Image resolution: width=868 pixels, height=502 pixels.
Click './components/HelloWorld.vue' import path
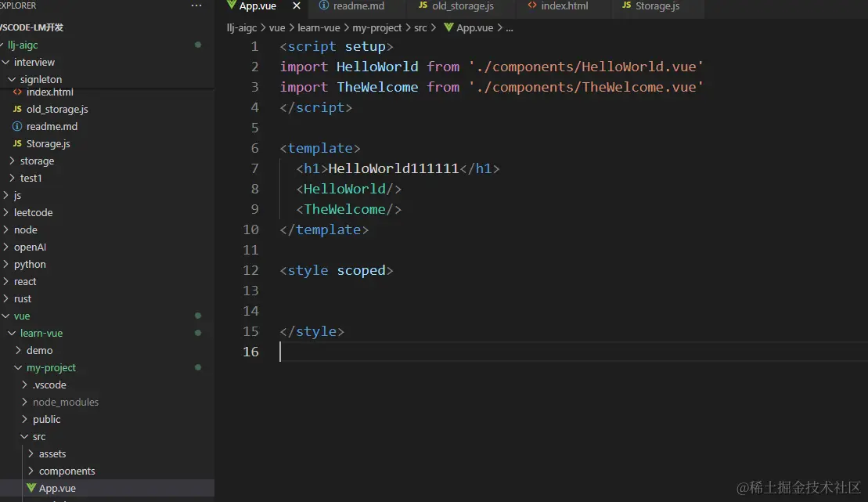[x=585, y=67]
